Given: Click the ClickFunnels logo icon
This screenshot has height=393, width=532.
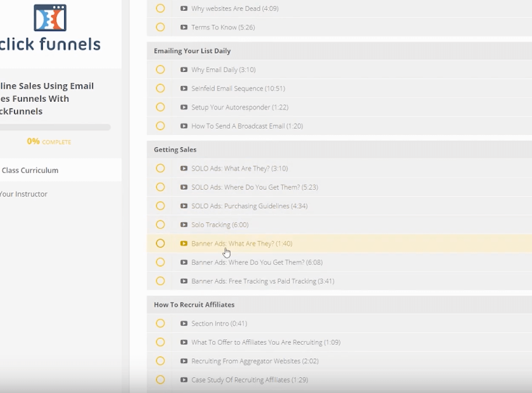Looking at the screenshot, I should pos(50,18).
